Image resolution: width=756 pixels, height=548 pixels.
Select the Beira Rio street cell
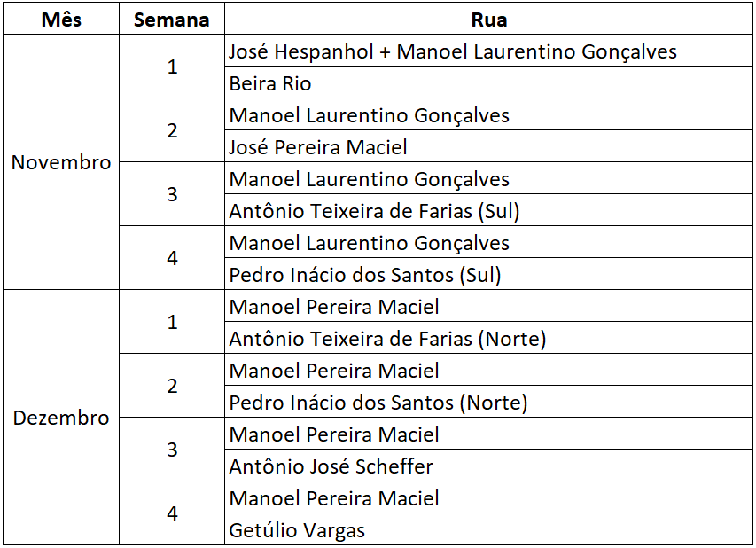[x=270, y=83]
